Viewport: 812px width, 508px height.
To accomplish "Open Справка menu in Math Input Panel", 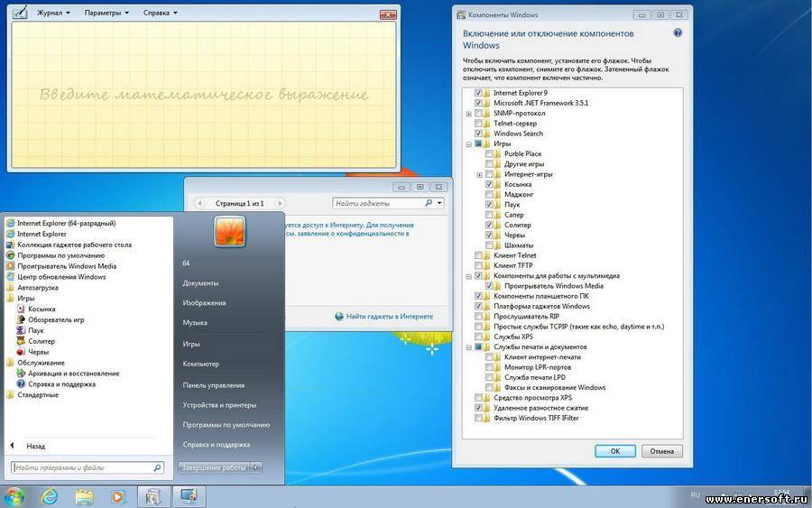I will coord(160,13).
